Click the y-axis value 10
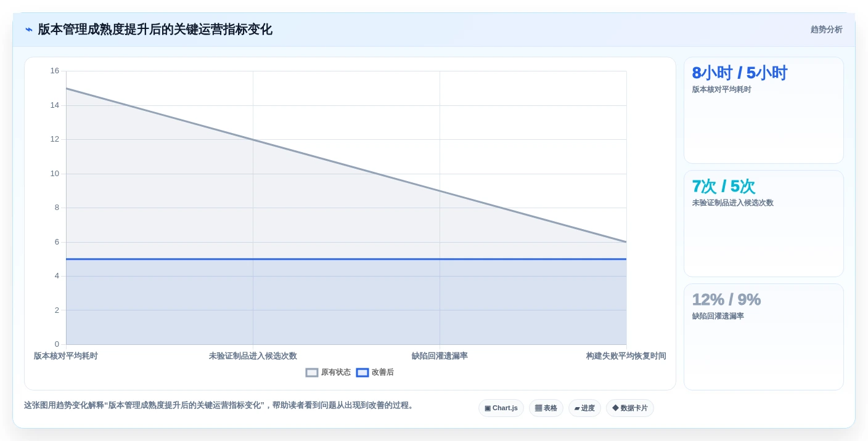This screenshot has height=441, width=868. [55, 174]
